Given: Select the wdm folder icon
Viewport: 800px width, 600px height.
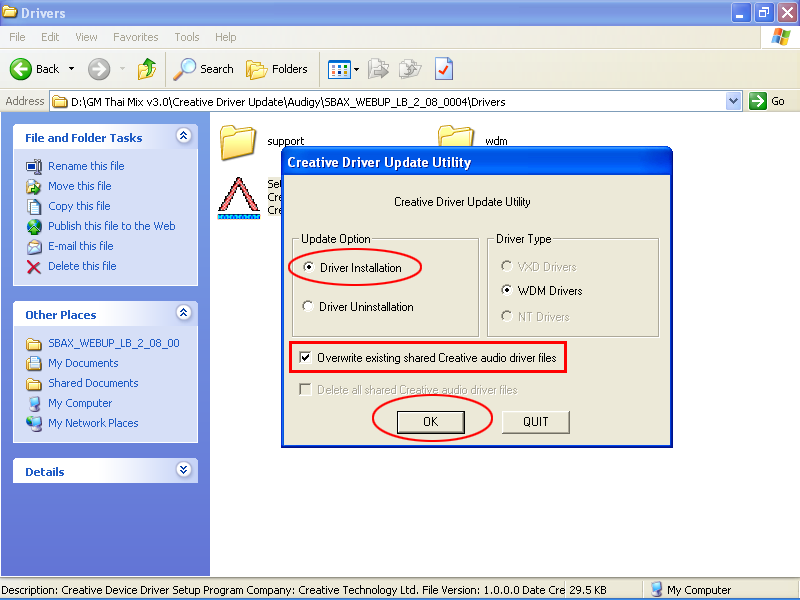Looking at the screenshot, I should tap(456, 136).
